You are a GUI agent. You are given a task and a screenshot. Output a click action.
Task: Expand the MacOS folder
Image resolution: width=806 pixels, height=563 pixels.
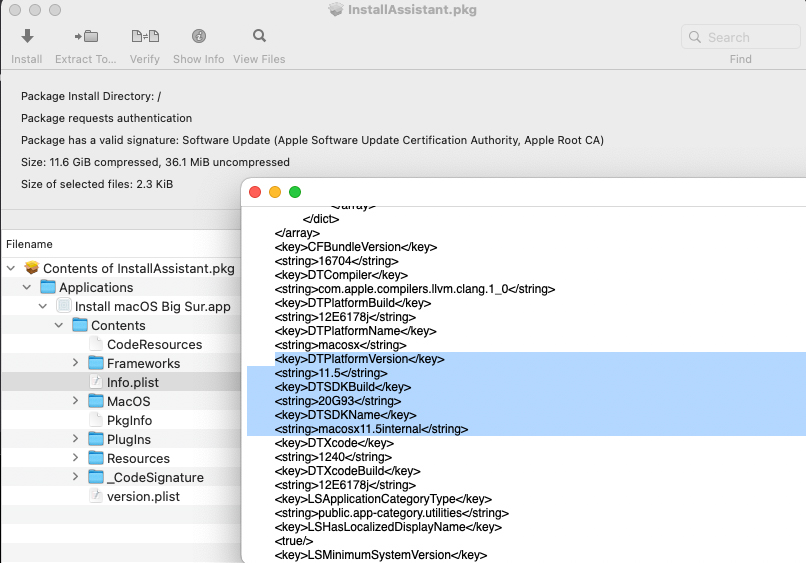(x=76, y=401)
